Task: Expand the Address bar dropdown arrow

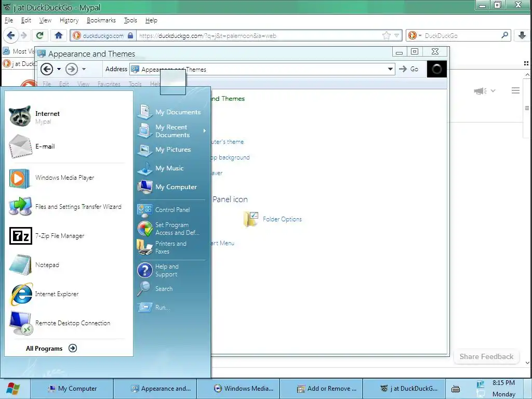Action: pyautogui.click(x=390, y=69)
